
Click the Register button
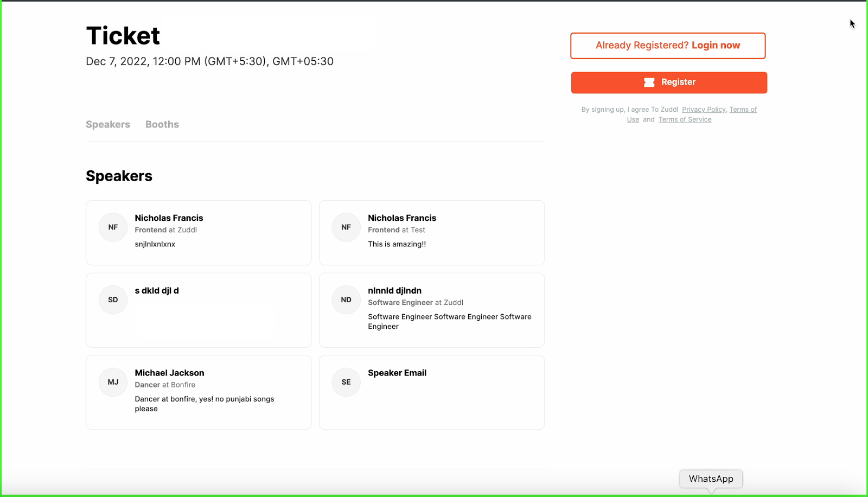coord(668,82)
